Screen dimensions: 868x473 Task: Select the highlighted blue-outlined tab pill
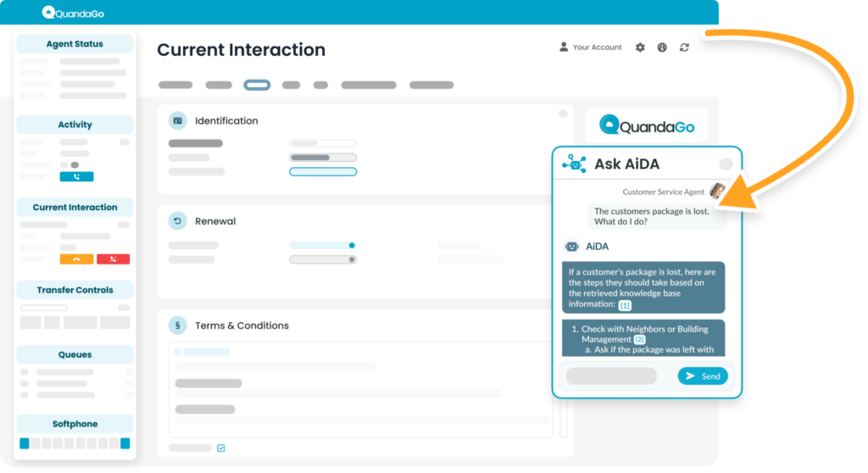coord(257,85)
